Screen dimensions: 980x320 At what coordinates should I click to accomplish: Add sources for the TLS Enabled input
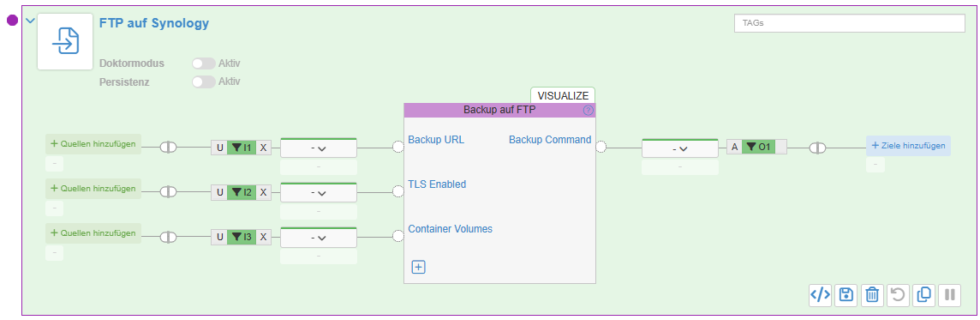coord(93,189)
